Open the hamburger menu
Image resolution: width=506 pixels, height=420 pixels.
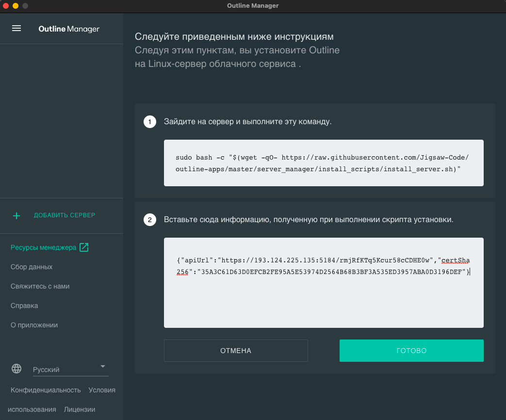click(16, 29)
